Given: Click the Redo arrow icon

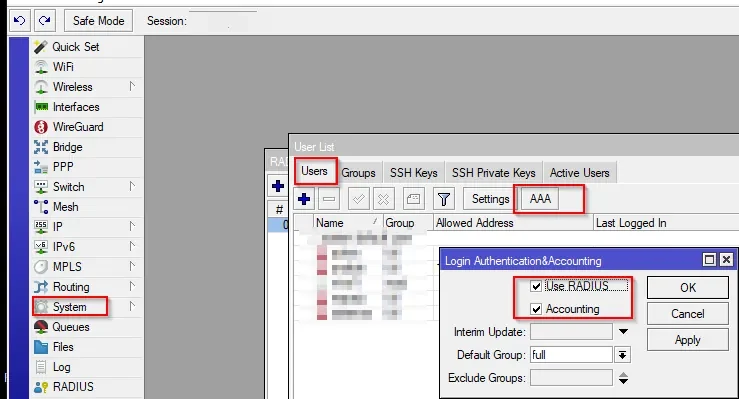Looking at the screenshot, I should coord(45,21).
